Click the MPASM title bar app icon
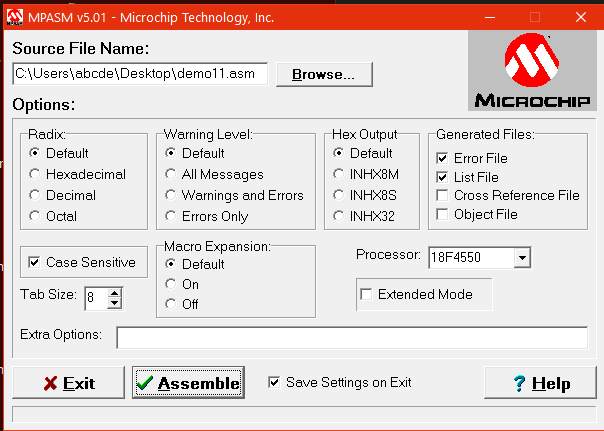The height and width of the screenshot is (431, 604). 15,17
